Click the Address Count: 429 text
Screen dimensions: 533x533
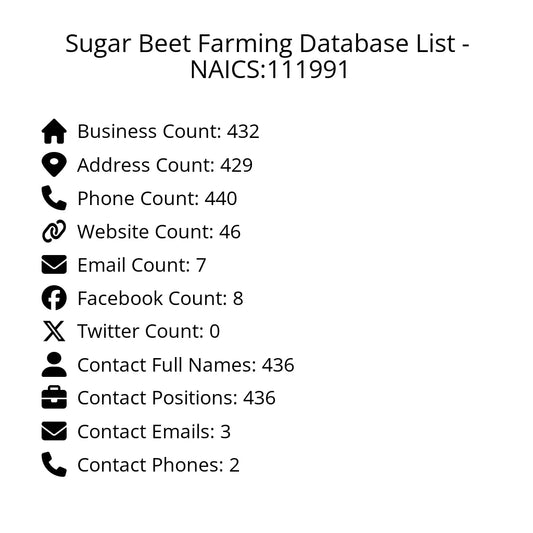165,165
